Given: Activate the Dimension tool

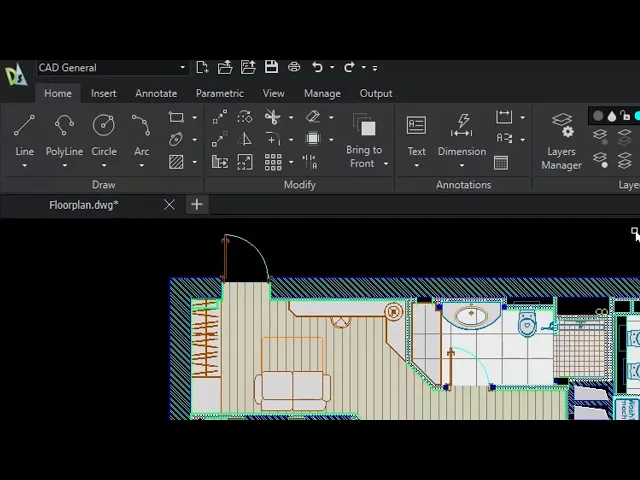Looking at the screenshot, I should [462, 125].
